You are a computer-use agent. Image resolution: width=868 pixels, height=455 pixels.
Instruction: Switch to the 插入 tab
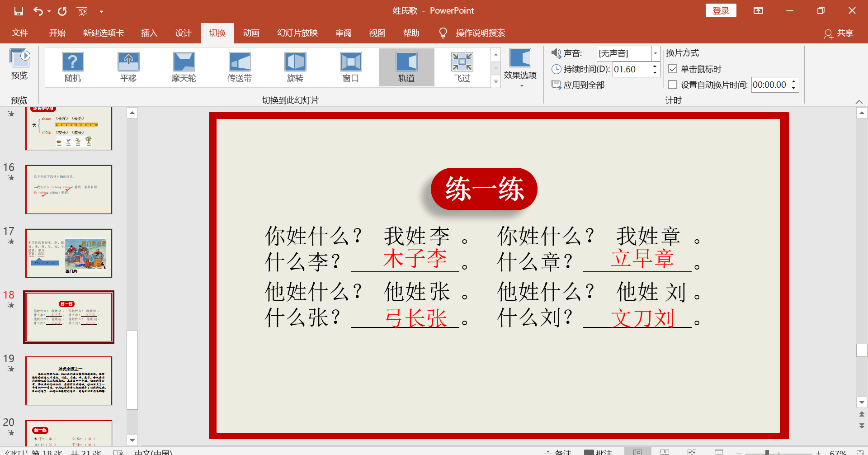[149, 33]
